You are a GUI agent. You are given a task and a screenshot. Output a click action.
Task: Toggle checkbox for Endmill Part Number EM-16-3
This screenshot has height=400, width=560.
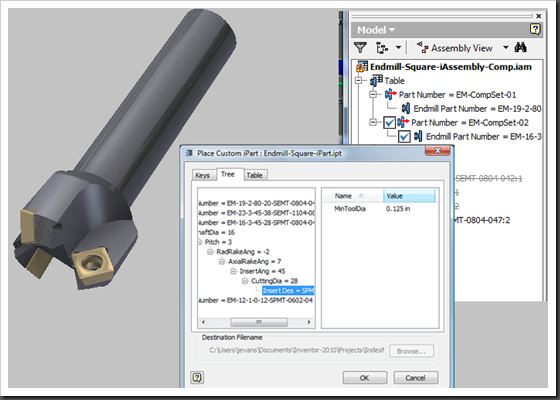(x=404, y=136)
